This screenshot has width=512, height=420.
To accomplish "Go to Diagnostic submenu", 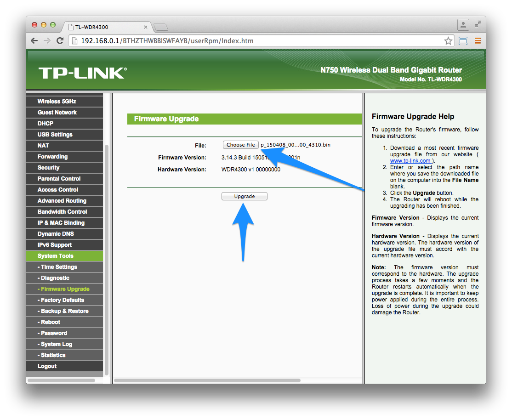I will (x=65, y=278).
